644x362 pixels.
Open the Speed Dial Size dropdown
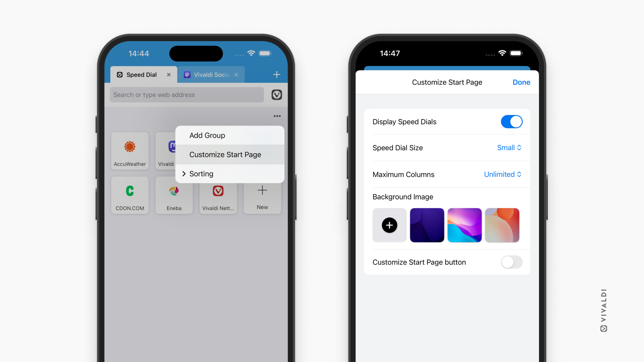click(508, 147)
